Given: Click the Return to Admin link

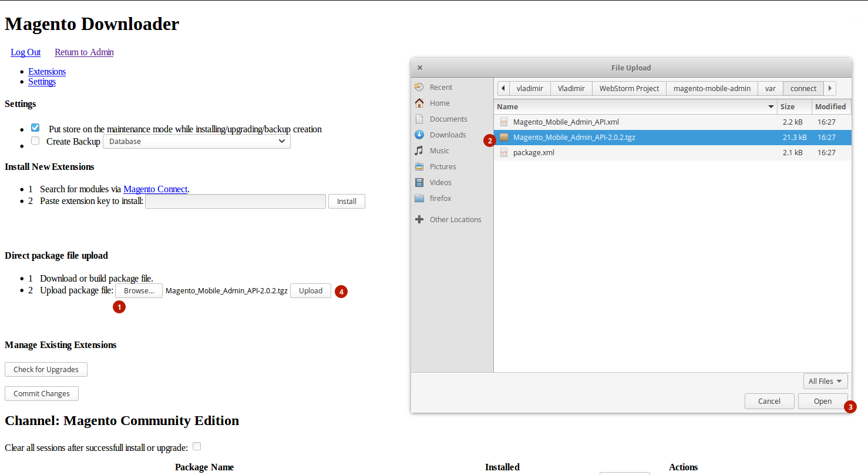Looking at the screenshot, I should (84, 52).
